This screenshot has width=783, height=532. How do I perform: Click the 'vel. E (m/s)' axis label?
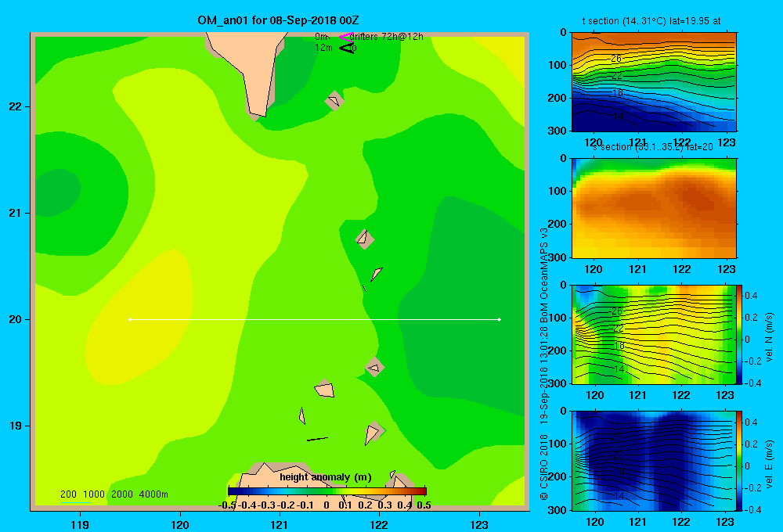pos(770,464)
